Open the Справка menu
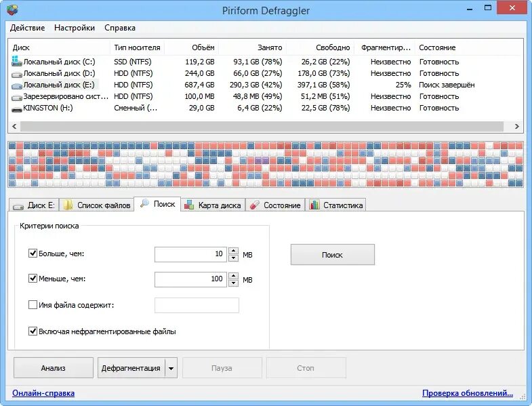 (120, 28)
